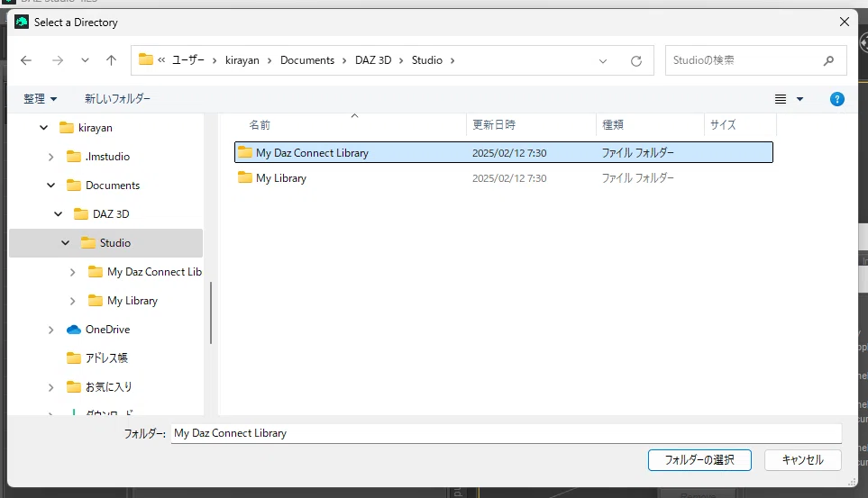Select ユーザー in the breadcrumb path
This screenshot has width=868, height=498.
(188, 59)
